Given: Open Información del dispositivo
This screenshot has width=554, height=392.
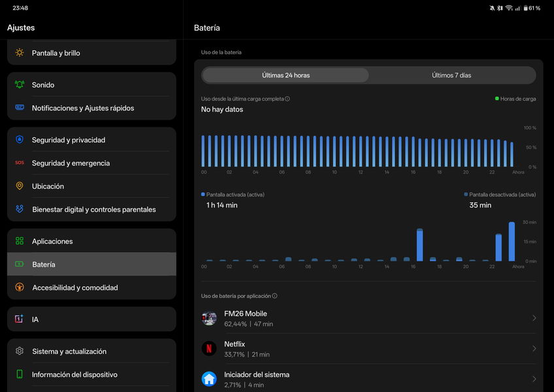Looking at the screenshot, I should click(74, 375).
